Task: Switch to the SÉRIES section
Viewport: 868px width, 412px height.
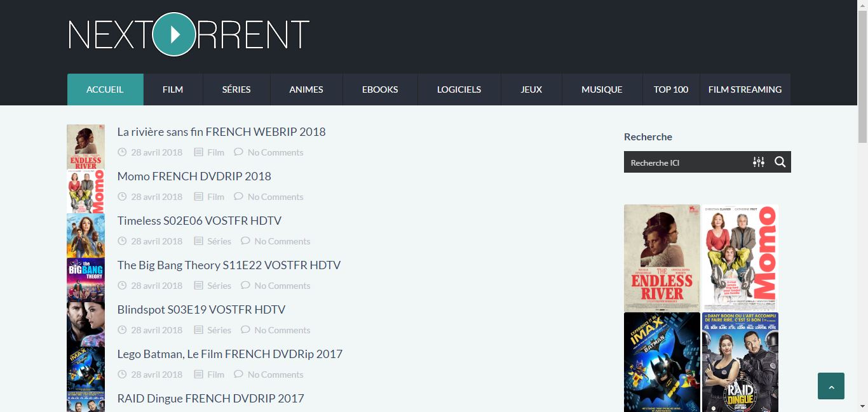Action: tap(236, 89)
